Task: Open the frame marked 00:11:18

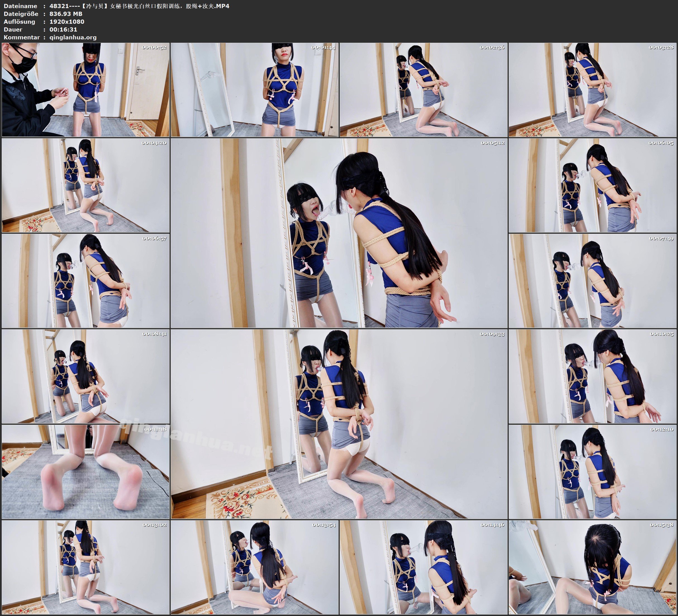Action: (x=85, y=472)
